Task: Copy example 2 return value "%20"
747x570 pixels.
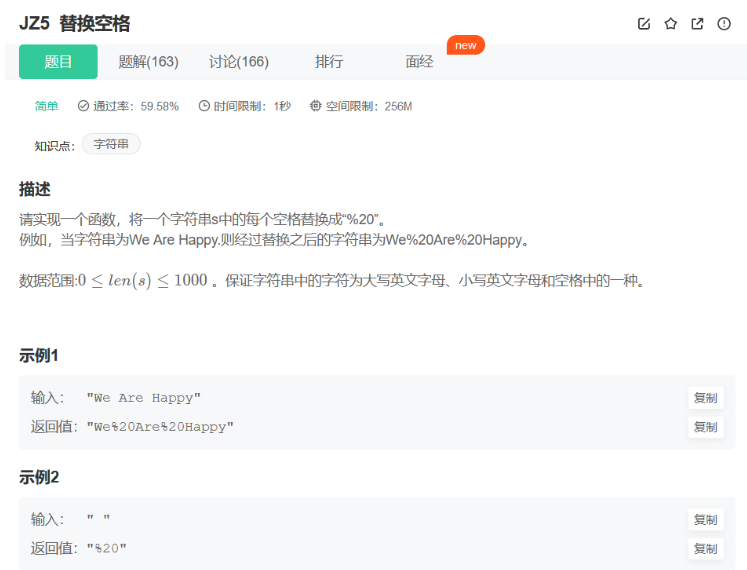Action: pyautogui.click(x=706, y=549)
